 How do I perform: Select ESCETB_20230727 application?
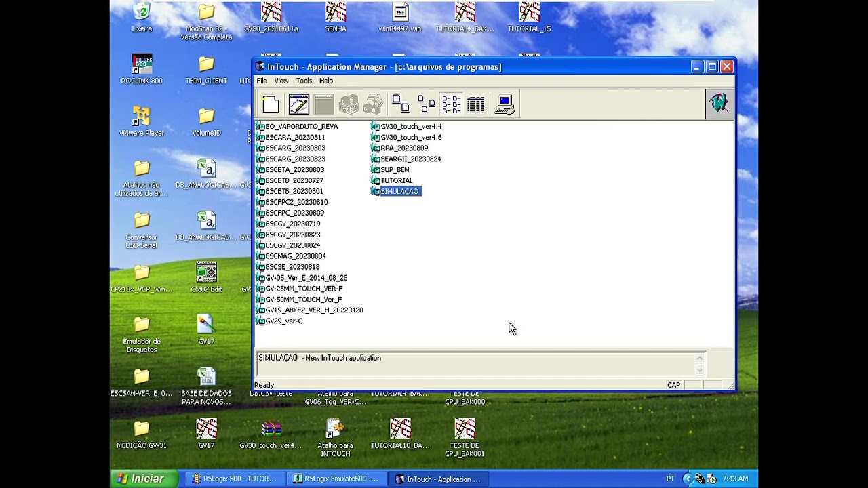tap(290, 180)
